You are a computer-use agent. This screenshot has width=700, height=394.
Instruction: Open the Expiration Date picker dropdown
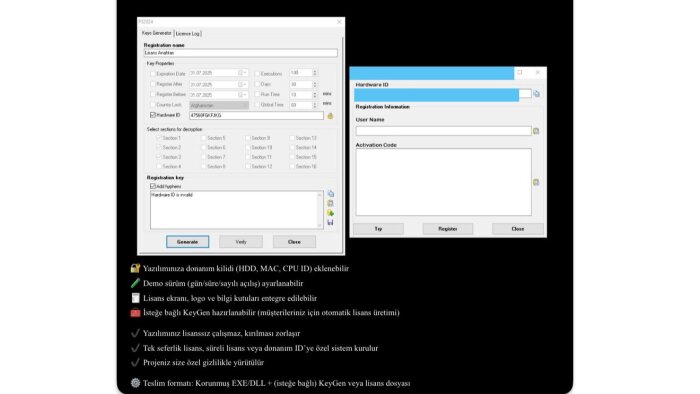(243, 73)
